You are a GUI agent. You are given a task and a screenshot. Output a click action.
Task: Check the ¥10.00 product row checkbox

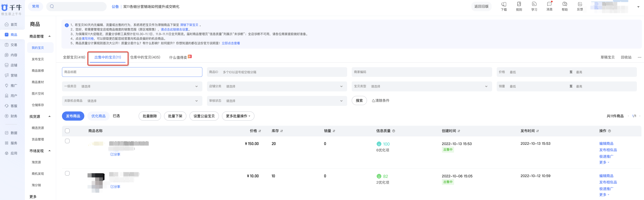(x=67, y=173)
